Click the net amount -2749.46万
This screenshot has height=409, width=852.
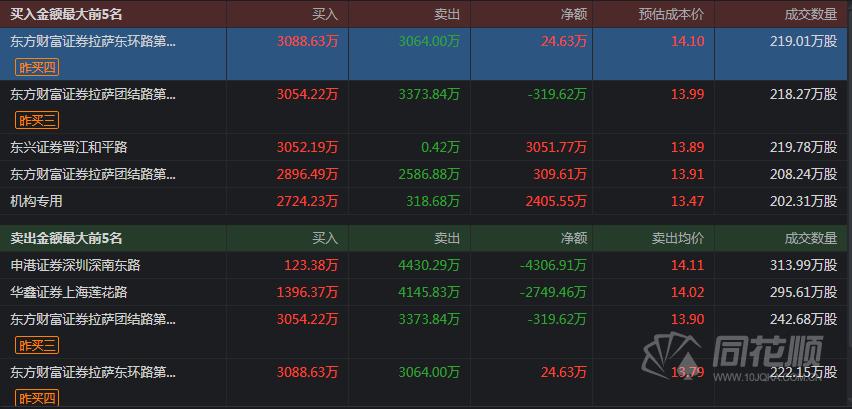554,292
